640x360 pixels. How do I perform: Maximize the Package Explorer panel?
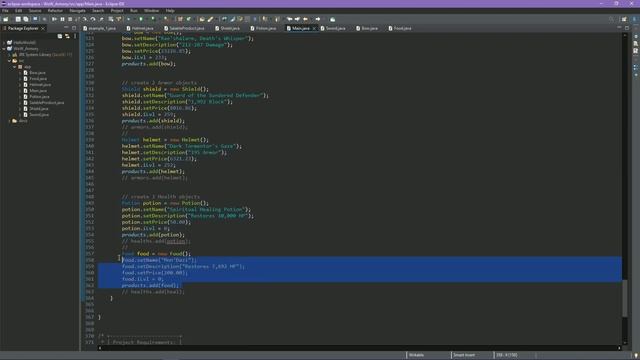tap(74, 28)
